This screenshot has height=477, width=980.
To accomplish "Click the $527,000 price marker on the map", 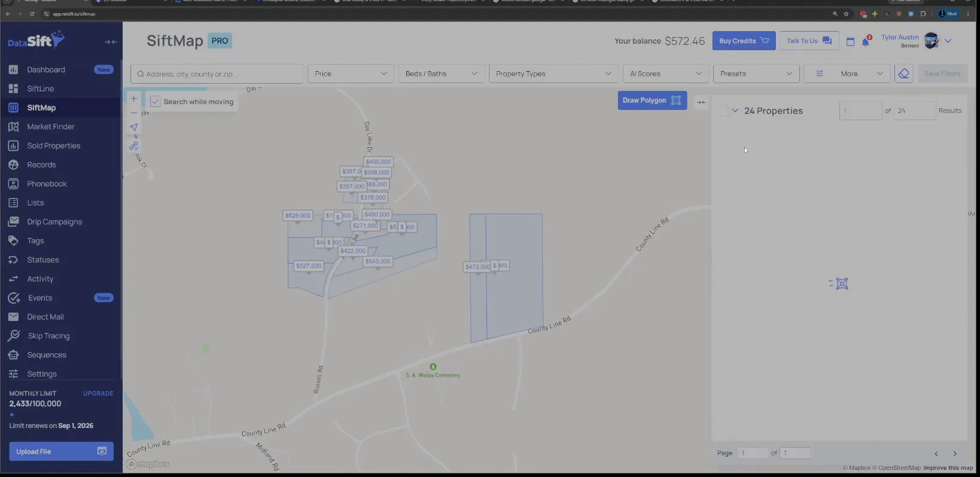I will point(309,266).
